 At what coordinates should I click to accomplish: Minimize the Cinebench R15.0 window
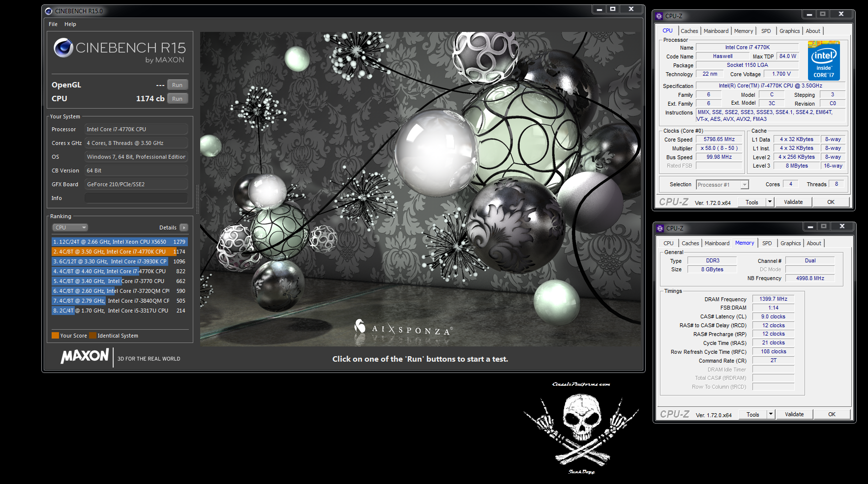[599, 9]
